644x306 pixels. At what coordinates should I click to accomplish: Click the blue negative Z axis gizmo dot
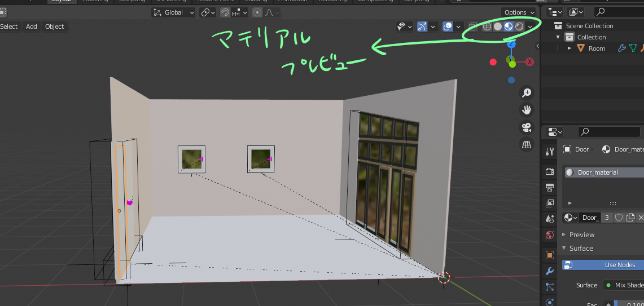[511, 80]
